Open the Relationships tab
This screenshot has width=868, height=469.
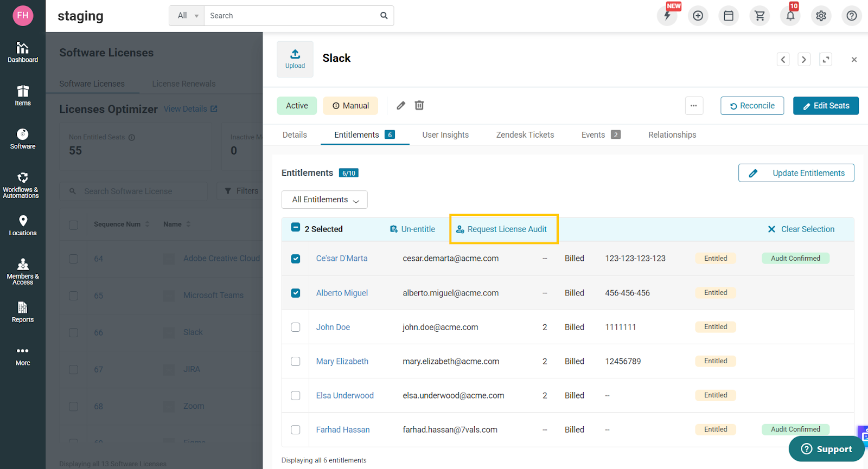click(x=672, y=135)
